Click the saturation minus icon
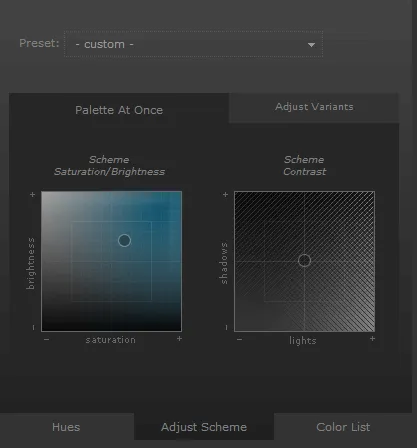 click(x=47, y=339)
